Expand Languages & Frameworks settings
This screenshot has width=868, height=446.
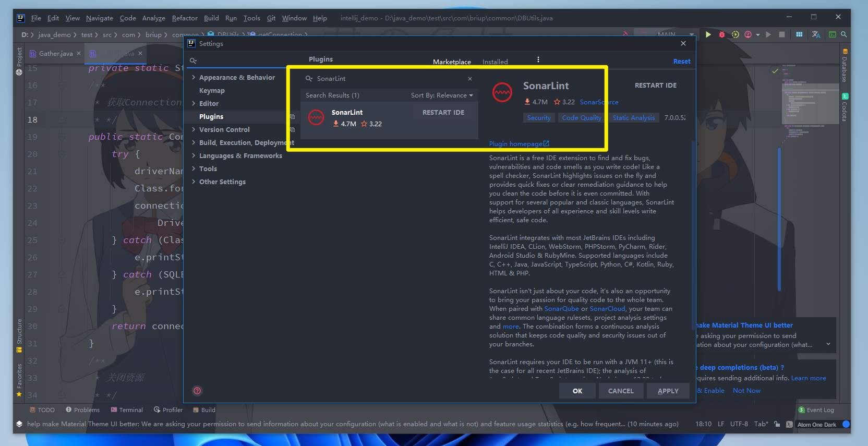pyautogui.click(x=194, y=155)
